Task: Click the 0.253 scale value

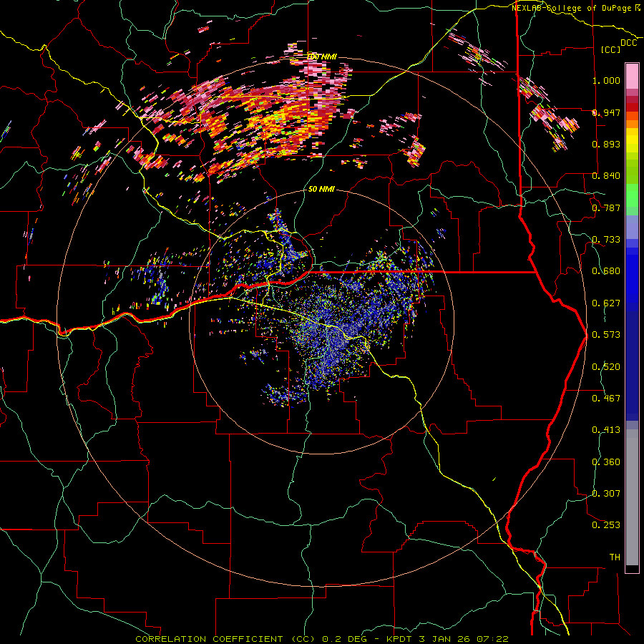Action: [x=606, y=525]
